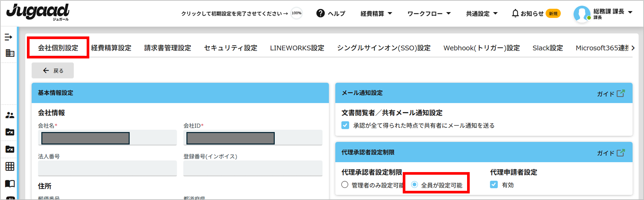
Task: Expand the 経費精算 dropdown menu
Action: (x=376, y=13)
